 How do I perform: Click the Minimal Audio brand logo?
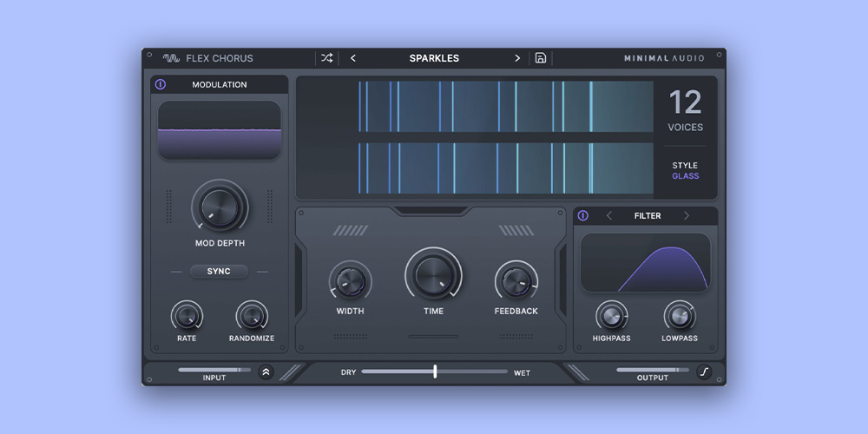click(663, 58)
